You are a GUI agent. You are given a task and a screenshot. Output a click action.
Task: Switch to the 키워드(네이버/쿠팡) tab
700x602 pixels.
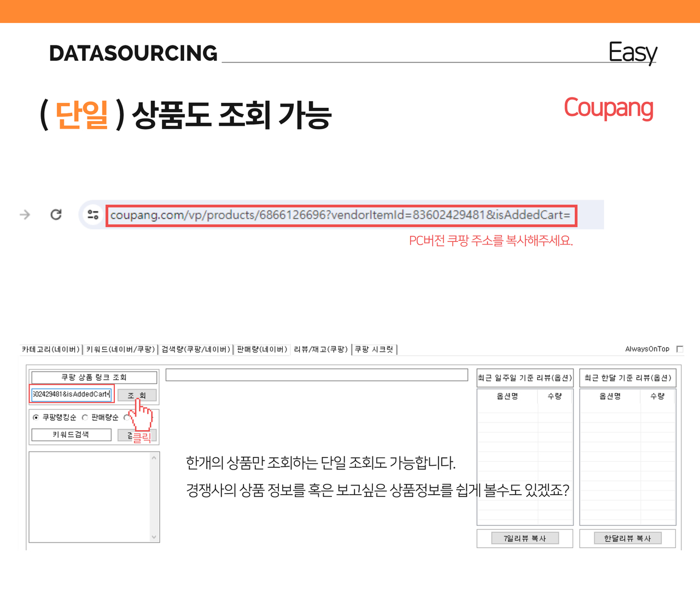point(120,349)
